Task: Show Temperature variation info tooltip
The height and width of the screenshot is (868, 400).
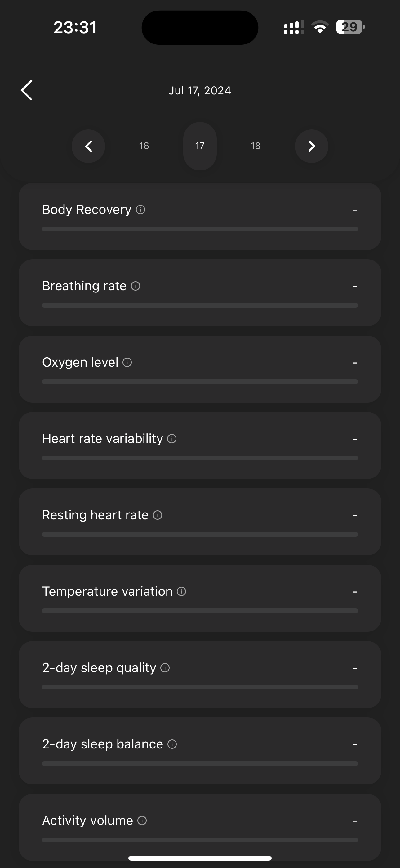Action: click(x=181, y=591)
